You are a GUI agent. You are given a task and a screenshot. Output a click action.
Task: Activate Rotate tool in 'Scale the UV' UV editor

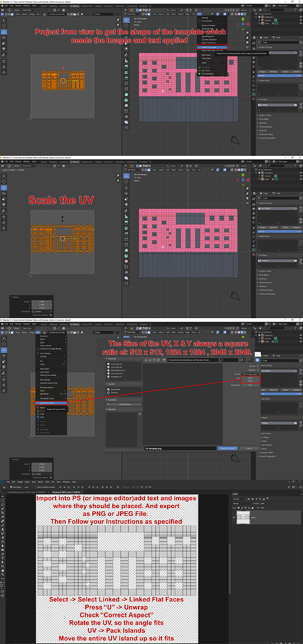(4, 193)
